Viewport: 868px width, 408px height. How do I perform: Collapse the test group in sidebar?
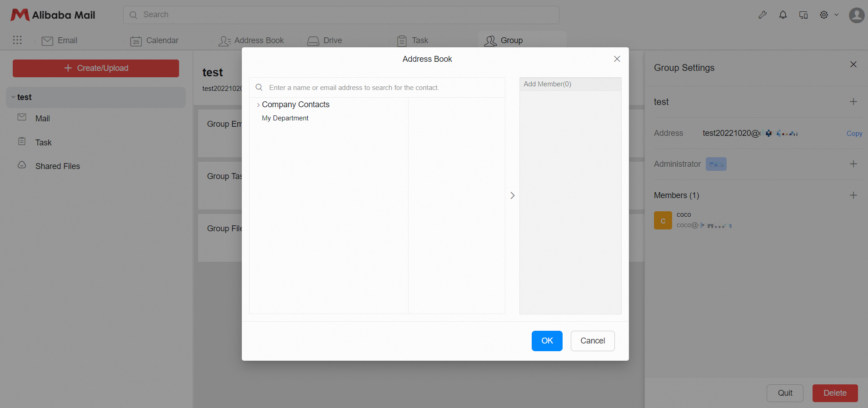point(13,97)
